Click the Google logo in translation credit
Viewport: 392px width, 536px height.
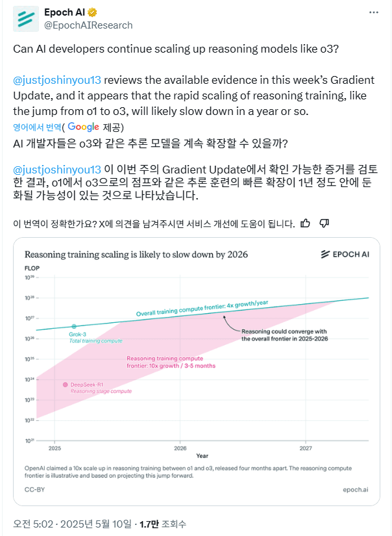pos(83,127)
